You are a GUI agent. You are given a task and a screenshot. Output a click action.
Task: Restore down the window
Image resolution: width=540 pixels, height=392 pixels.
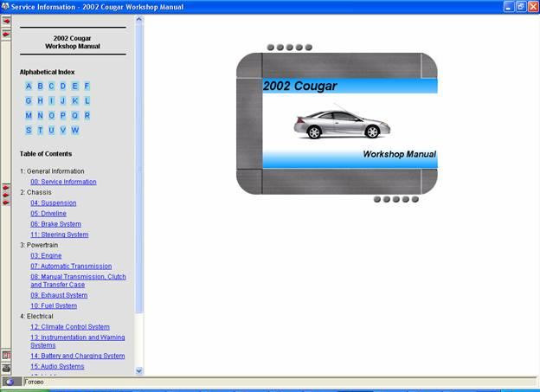click(521, 7)
